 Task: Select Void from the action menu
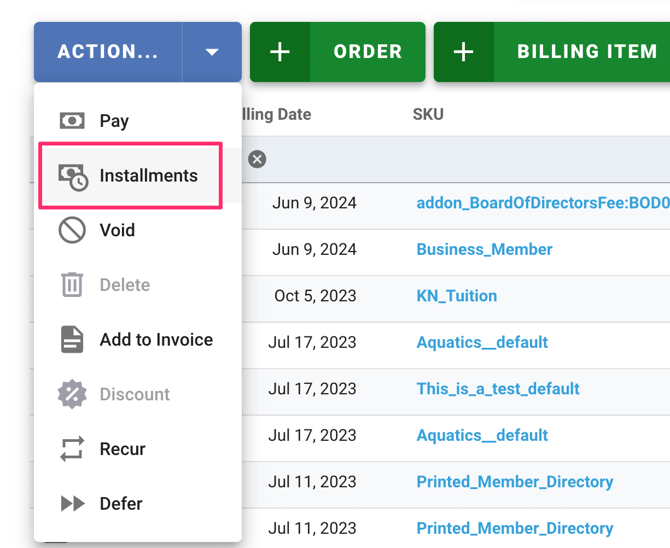(x=117, y=230)
